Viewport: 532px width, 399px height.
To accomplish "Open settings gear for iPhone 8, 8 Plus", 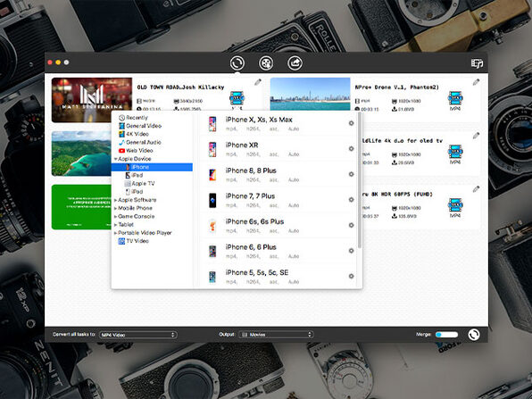I will (x=351, y=174).
